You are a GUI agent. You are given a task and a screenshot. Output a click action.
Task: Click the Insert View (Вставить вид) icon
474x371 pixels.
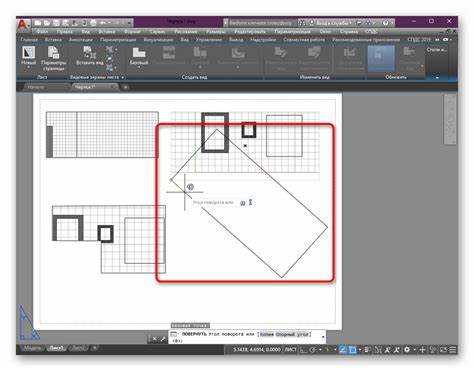point(89,56)
